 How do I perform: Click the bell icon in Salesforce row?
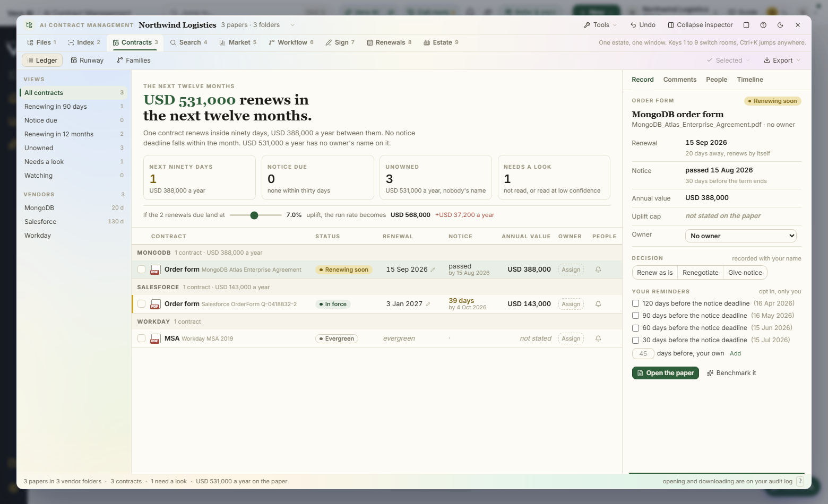[x=598, y=304]
